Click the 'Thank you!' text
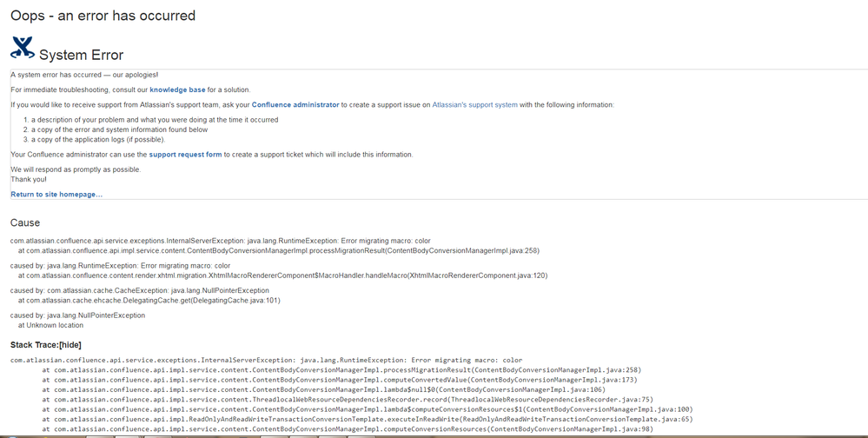The height and width of the screenshot is (438, 868). (28, 179)
